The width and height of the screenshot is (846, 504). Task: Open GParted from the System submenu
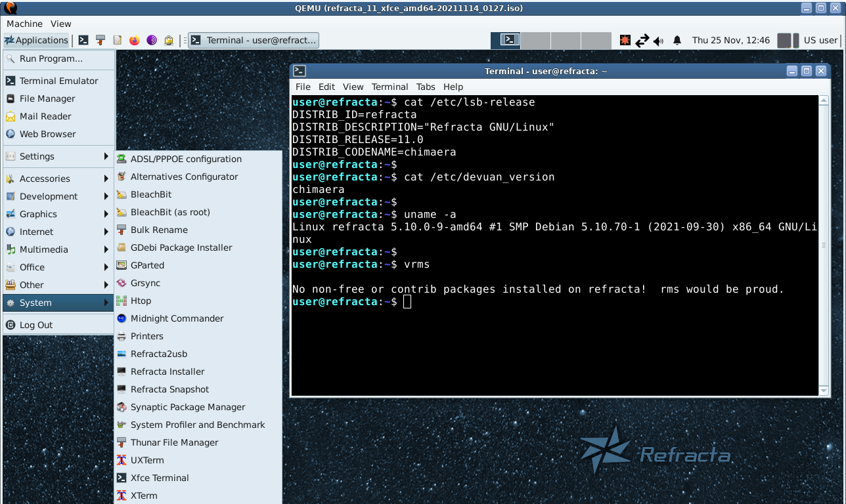click(198, 265)
